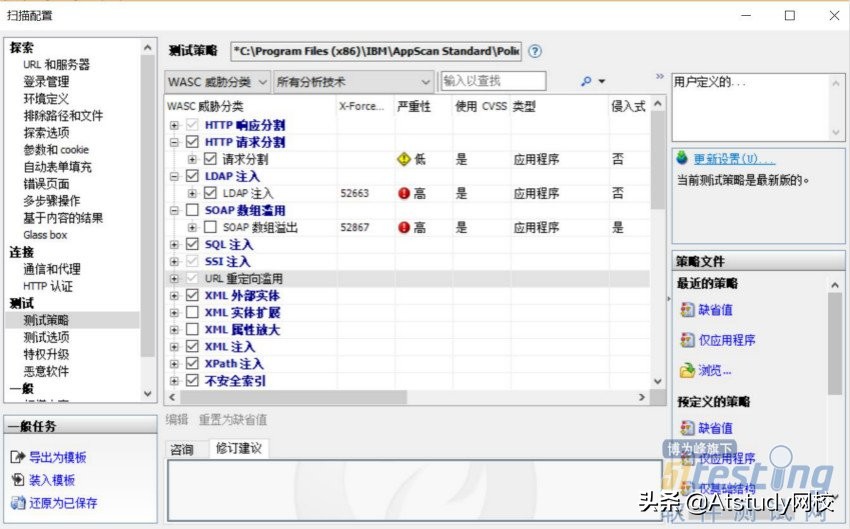This screenshot has height=529, width=850.
Task: Select 通信和代理 in the sidebar
Action: (52, 269)
